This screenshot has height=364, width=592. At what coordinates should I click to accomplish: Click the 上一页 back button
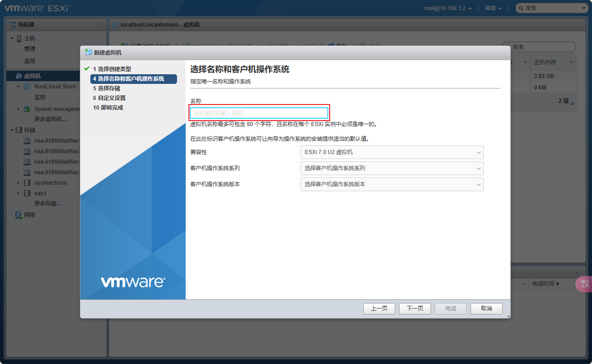tap(379, 309)
